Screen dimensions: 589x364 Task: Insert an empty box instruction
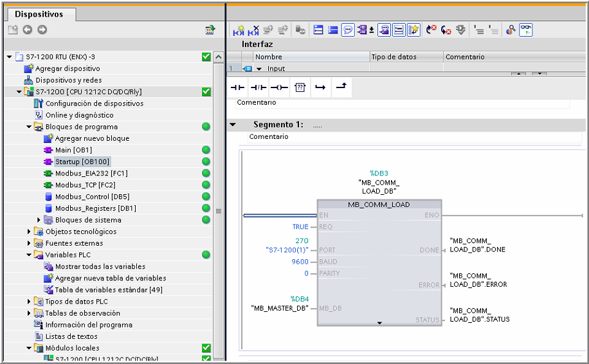click(x=299, y=88)
